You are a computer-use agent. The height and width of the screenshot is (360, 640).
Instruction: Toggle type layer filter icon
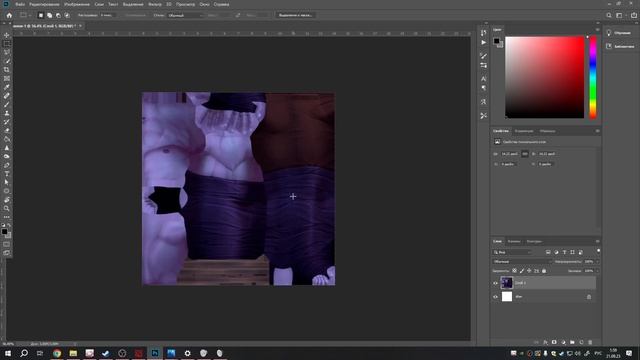coord(564,252)
